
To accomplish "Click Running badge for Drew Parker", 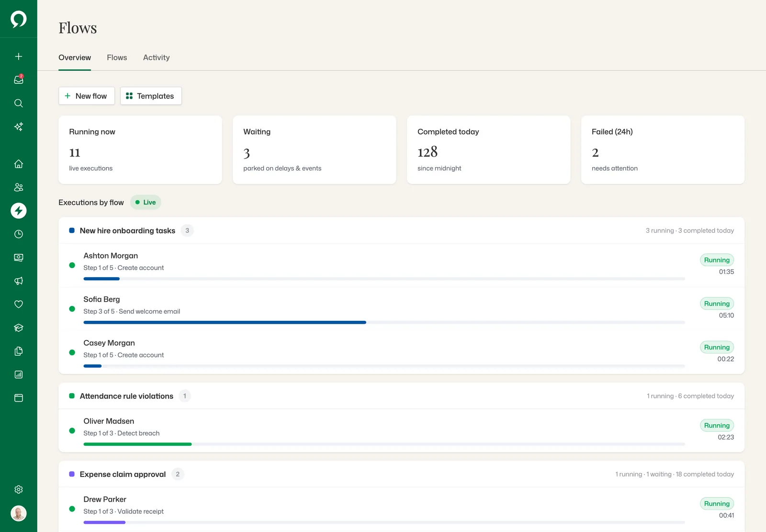I will pyautogui.click(x=717, y=504).
